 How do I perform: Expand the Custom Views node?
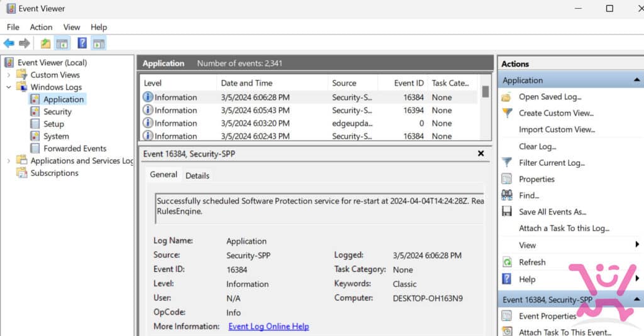point(9,75)
